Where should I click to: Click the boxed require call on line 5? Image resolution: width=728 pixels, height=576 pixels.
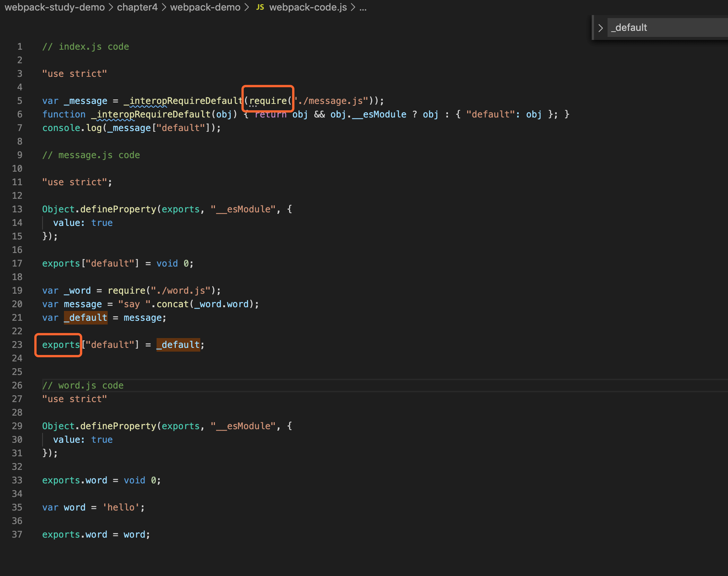click(x=268, y=101)
